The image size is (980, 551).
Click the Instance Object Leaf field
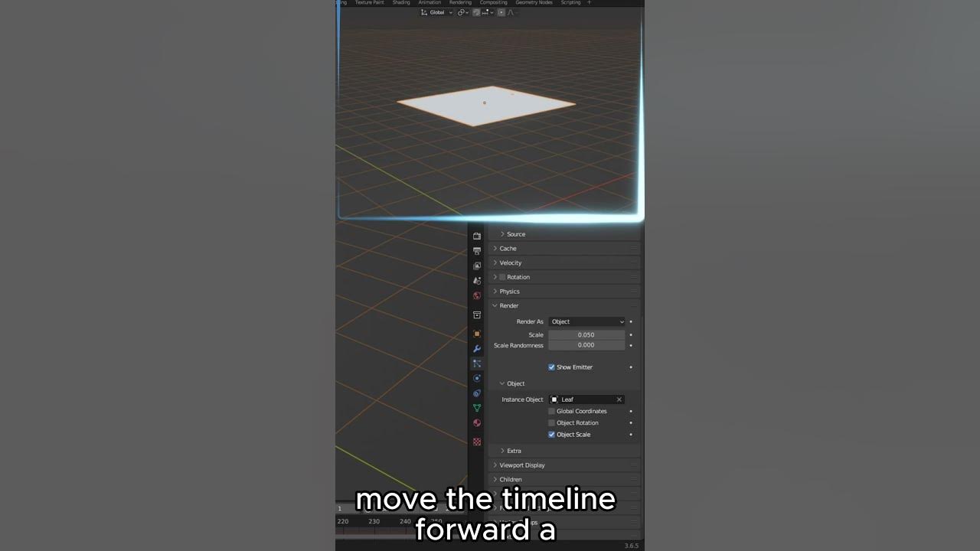586,399
